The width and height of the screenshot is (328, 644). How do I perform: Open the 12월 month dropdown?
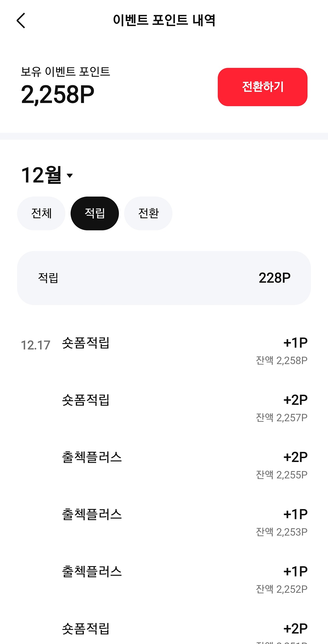click(47, 175)
